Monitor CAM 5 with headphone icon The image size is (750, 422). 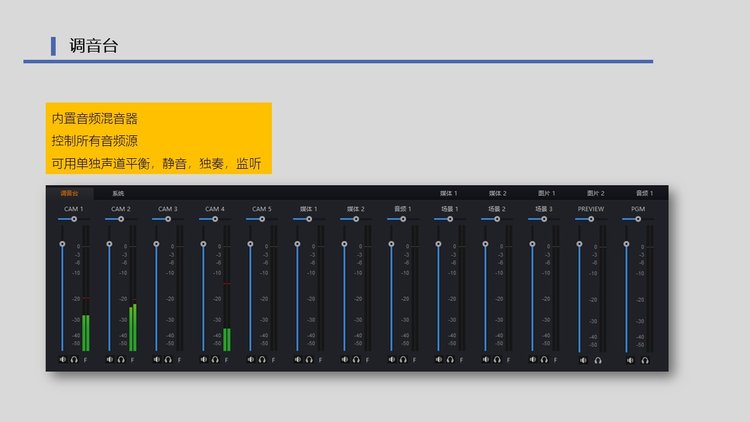tap(262, 359)
